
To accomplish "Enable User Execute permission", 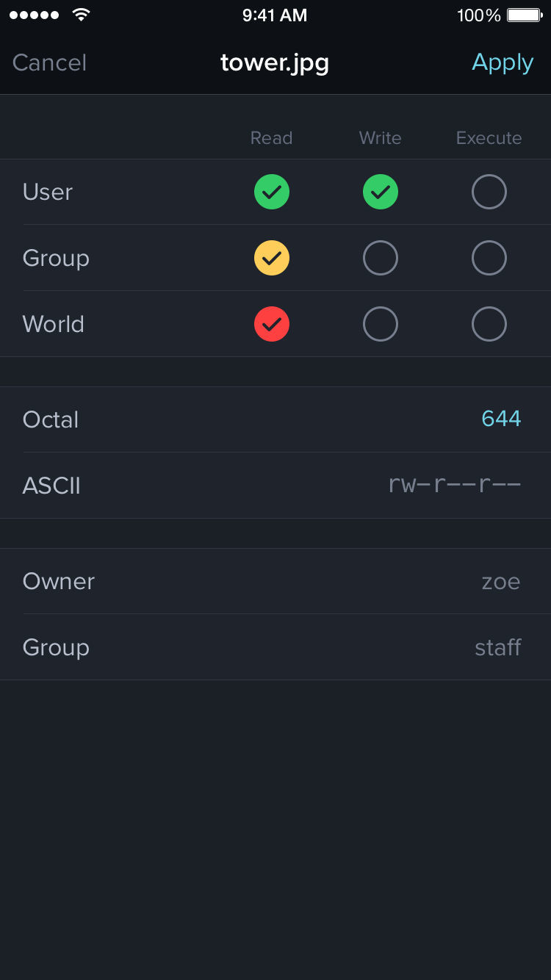I will (x=489, y=192).
